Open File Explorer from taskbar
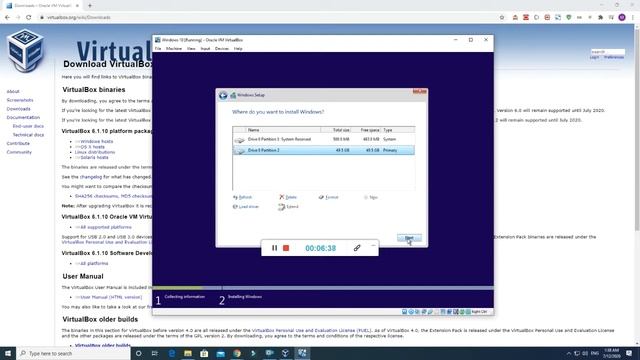Screen dimensions: 640x360 click(x=188, y=353)
